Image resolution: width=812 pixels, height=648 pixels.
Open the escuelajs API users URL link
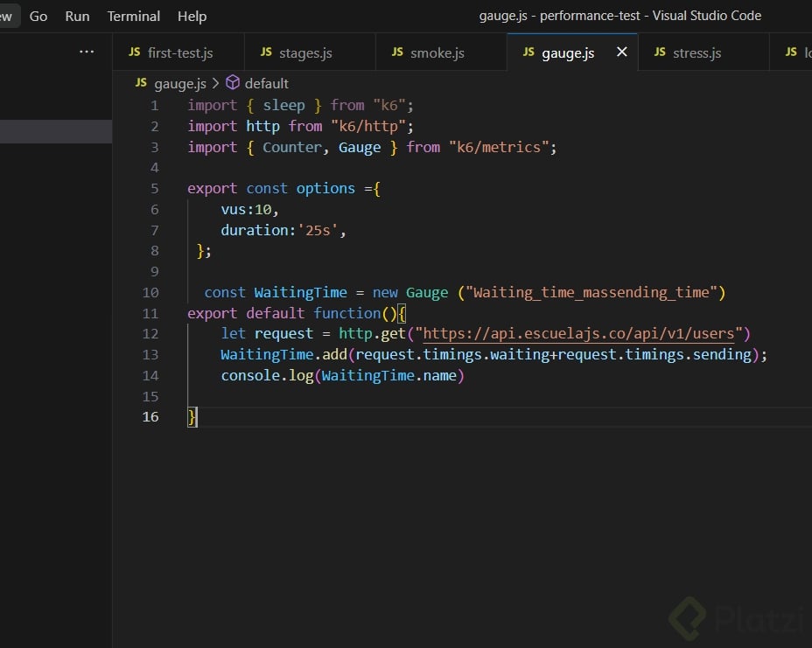point(579,334)
